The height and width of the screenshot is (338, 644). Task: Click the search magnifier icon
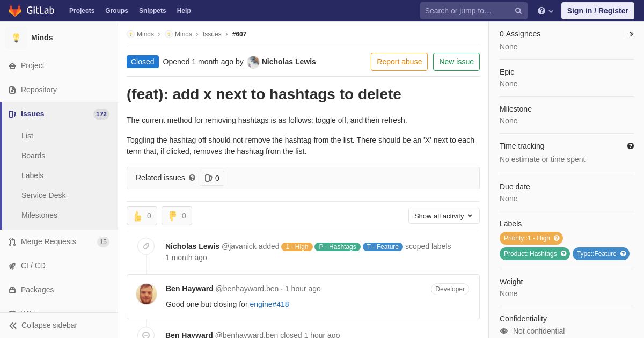coord(518,11)
